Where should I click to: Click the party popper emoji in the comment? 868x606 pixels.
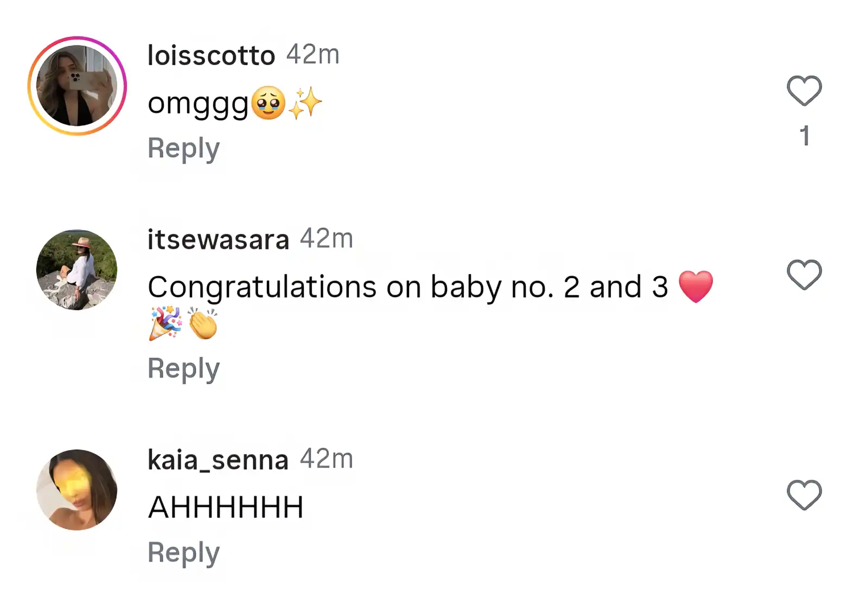(x=165, y=323)
